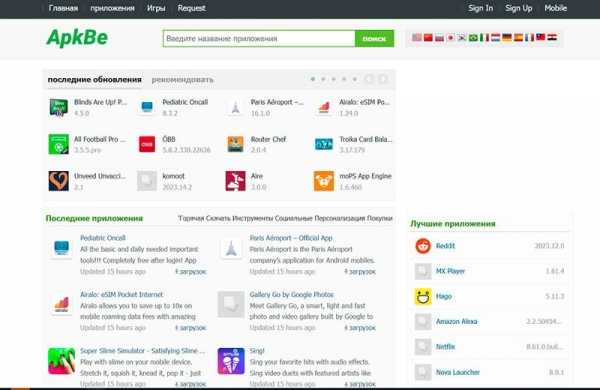The height and width of the screenshot is (390, 600).
Task: Open the ÖBB red app icon
Action: [x=147, y=144]
